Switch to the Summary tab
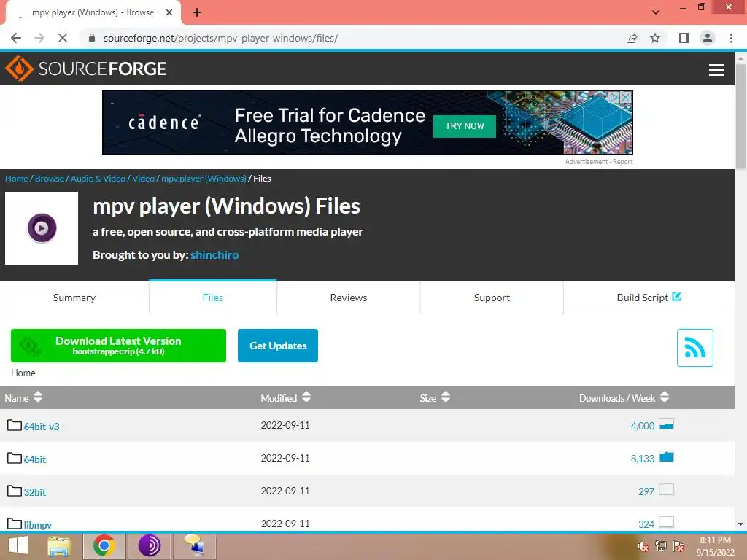 (74, 297)
